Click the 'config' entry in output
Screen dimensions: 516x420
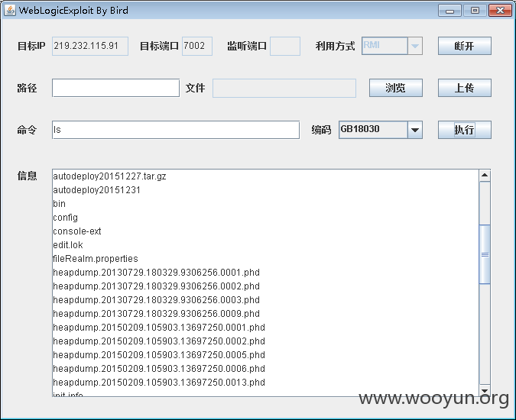(x=66, y=218)
